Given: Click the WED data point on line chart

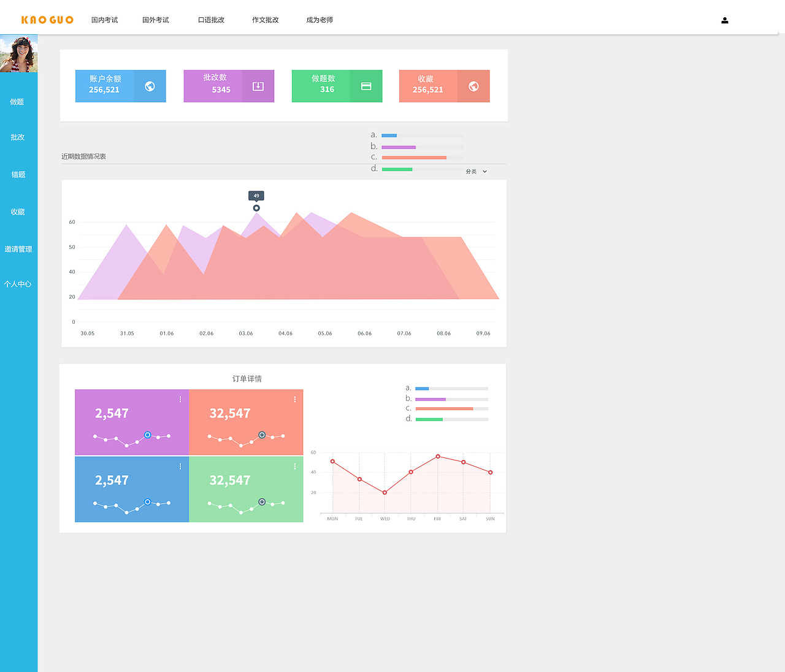Looking at the screenshot, I should (385, 492).
